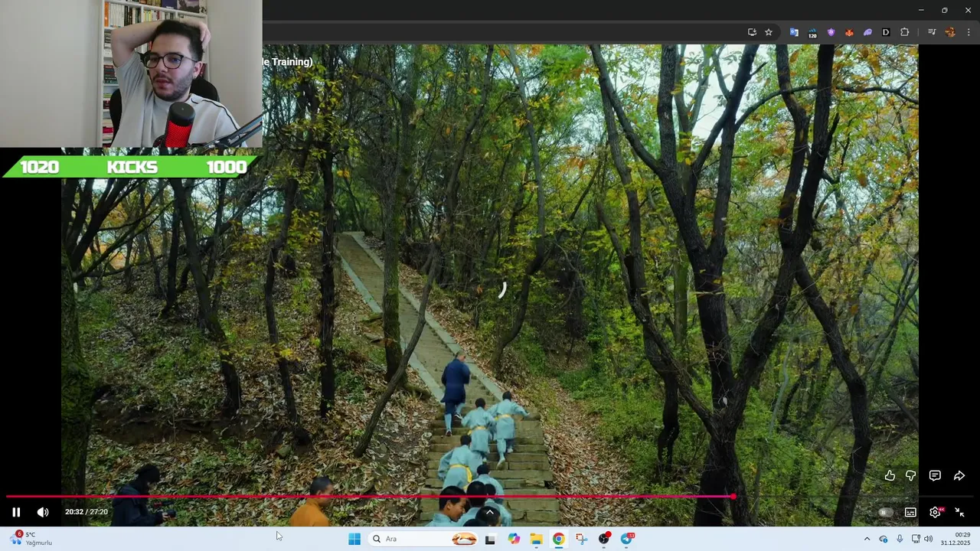Like the video with thumbs up
Screen dimensions: 980x551
pyautogui.click(x=890, y=475)
